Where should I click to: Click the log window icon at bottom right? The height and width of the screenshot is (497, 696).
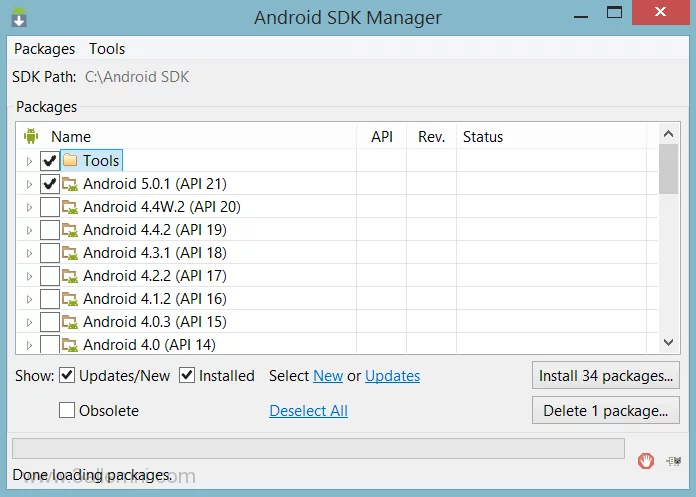pyautogui.click(x=676, y=461)
